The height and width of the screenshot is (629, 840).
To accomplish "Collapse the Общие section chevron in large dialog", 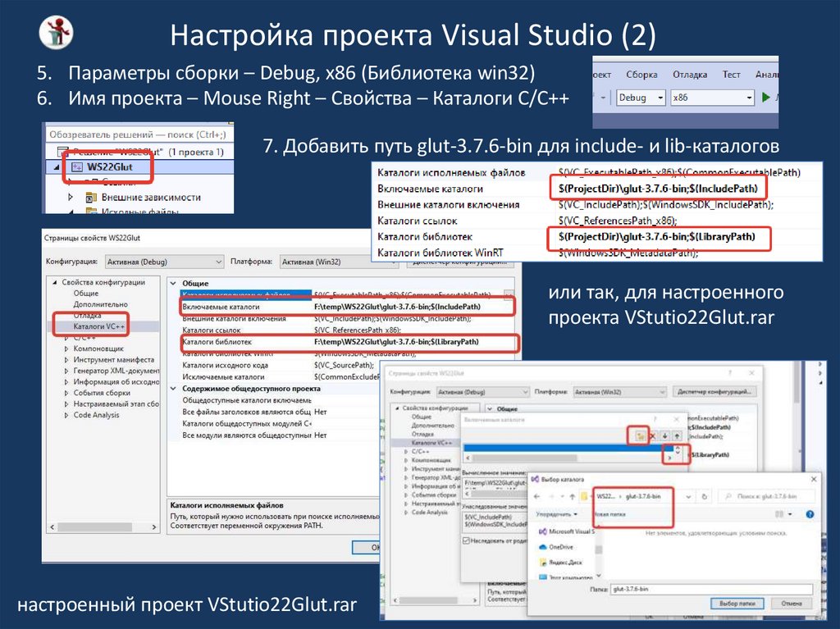I will pos(173,283).
